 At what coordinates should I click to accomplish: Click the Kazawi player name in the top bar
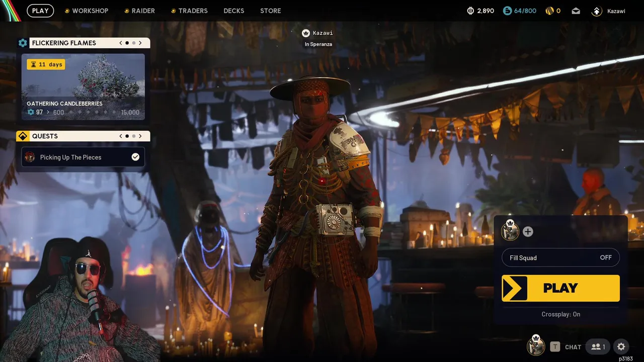616,11
